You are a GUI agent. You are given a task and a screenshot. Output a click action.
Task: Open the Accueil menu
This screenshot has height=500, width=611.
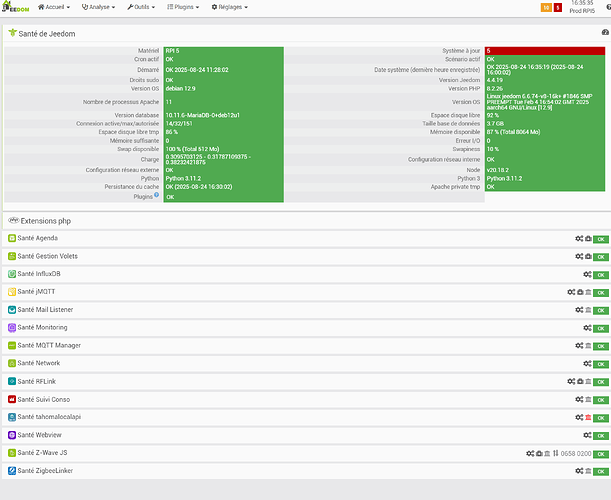54,7
